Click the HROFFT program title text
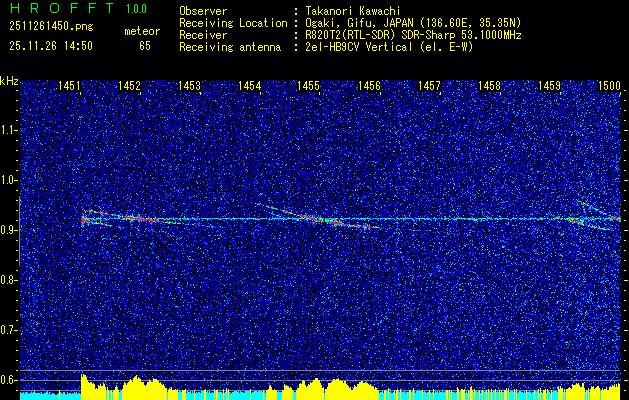 [x=62, y=8]
